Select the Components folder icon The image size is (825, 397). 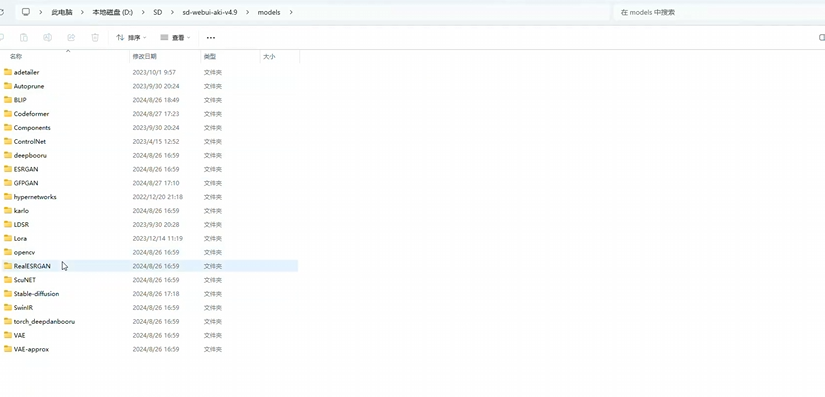[x=8, y=127]
